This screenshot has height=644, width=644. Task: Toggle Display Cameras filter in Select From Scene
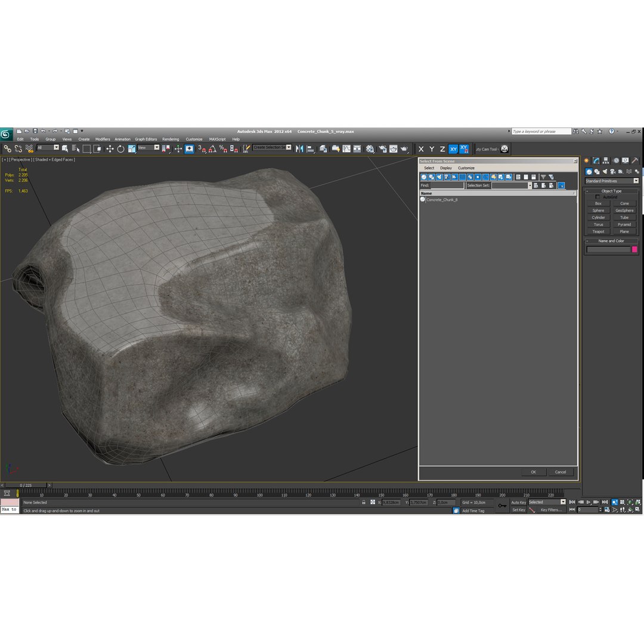pos(447,177)
